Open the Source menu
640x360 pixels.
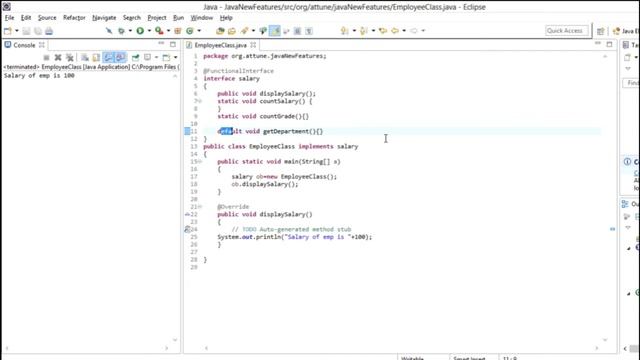47,18
